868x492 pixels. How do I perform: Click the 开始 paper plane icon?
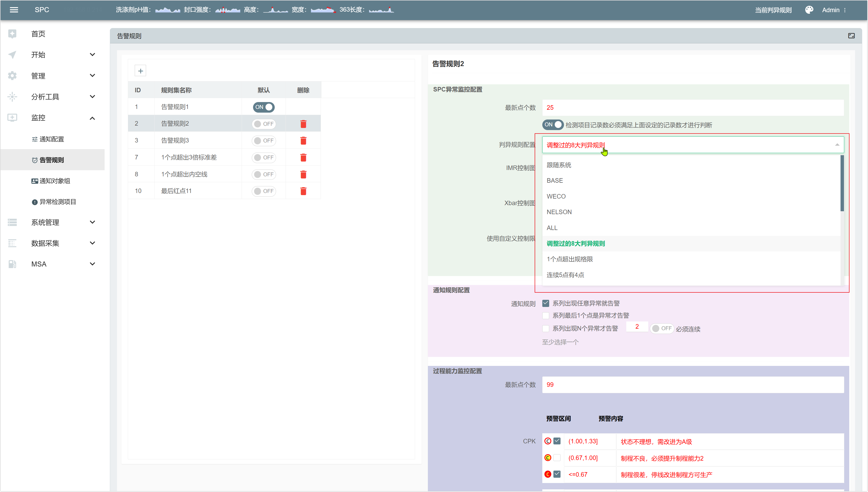[12, 55]
